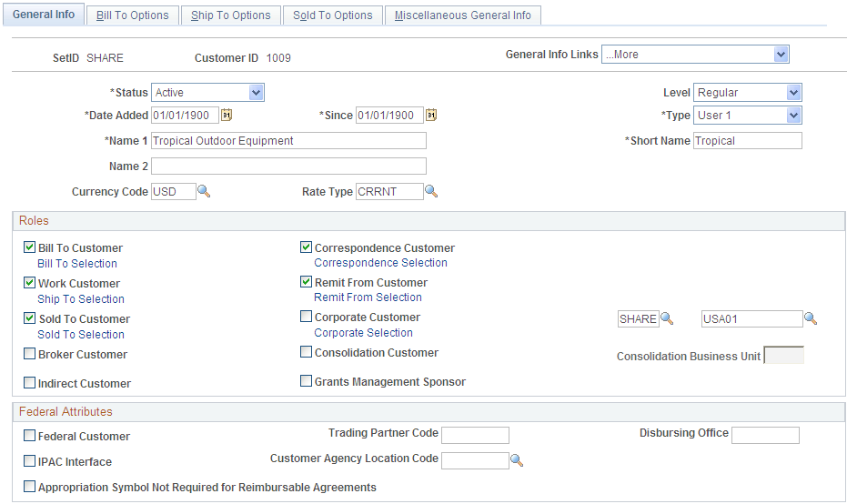Switch to the Ship To Options tab
Image resolution: width=847 pixels, height=504 pixels.
coord(231,15)
